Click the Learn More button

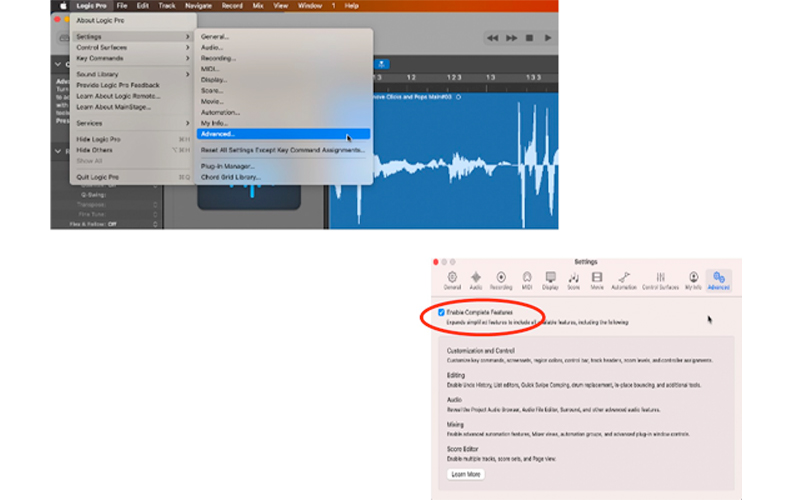click(466, 474)
